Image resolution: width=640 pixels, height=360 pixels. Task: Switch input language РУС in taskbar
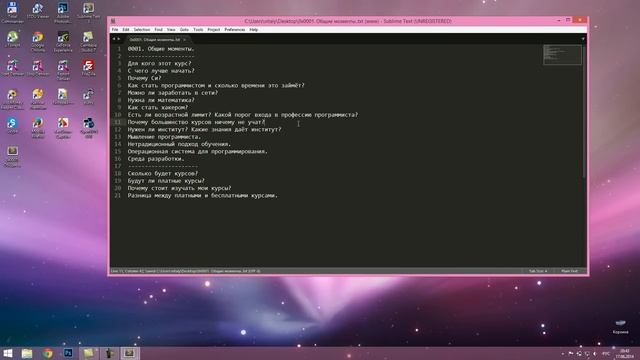(606, 353)
